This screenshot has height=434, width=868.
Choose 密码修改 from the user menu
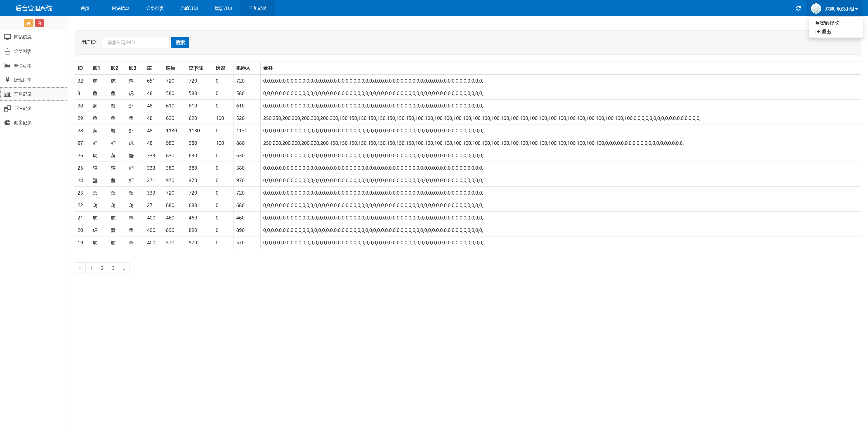[829, 23]
